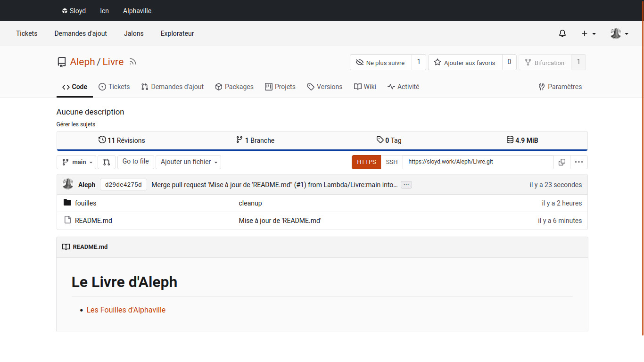
Task: Click the repository clone URL field
Action: (x=478, y=162)
